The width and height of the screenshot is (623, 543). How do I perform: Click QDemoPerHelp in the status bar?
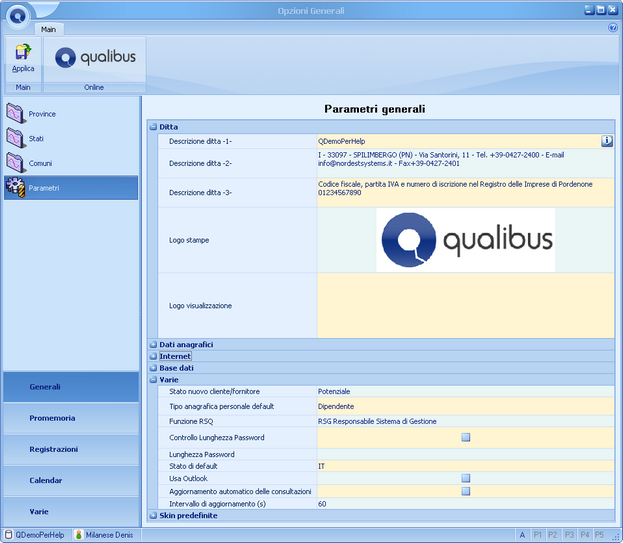tap(40, 535)
